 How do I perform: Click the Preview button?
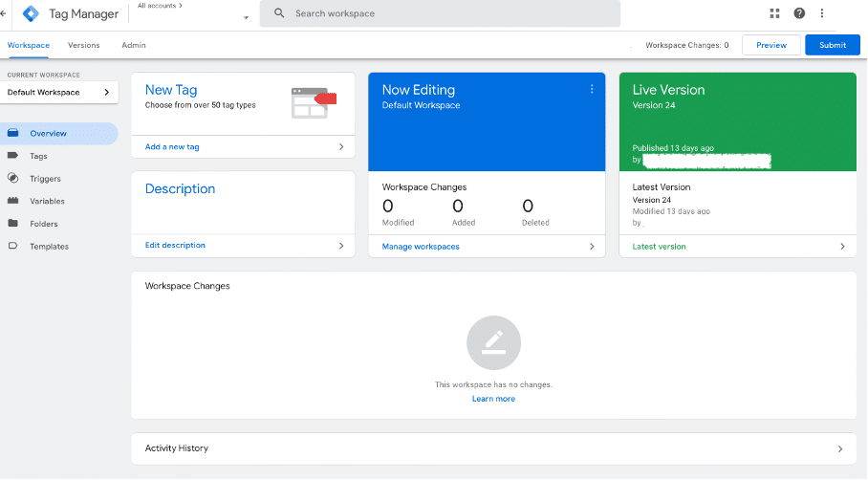coord(771,45)
